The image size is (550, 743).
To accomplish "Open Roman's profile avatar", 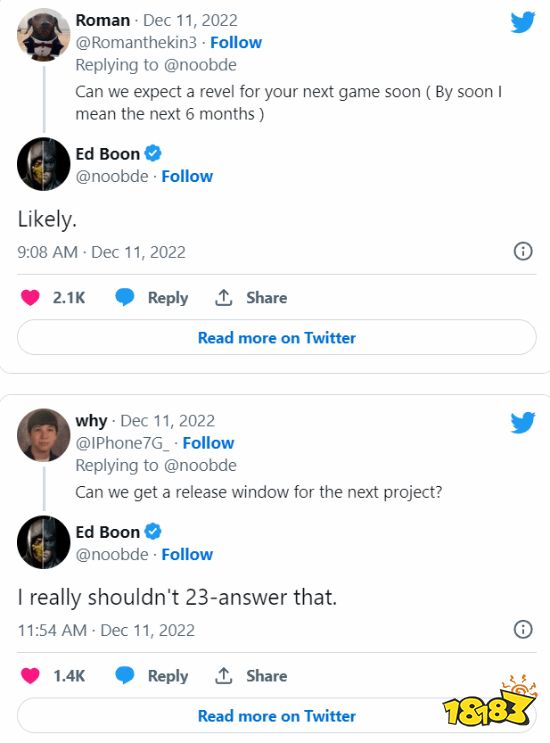I will pos(44,35).
